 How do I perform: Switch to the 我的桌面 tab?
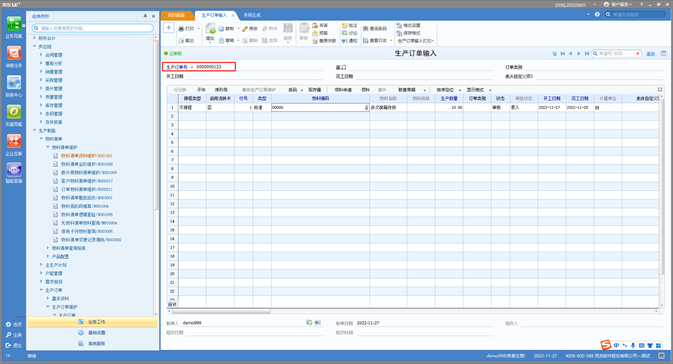[x=176, y=15]
